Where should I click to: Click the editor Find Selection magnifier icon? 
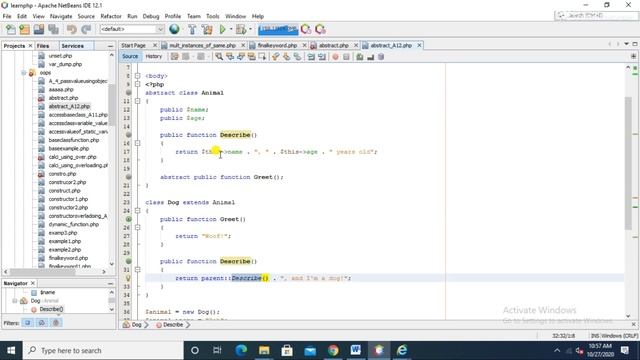[219, 57]
